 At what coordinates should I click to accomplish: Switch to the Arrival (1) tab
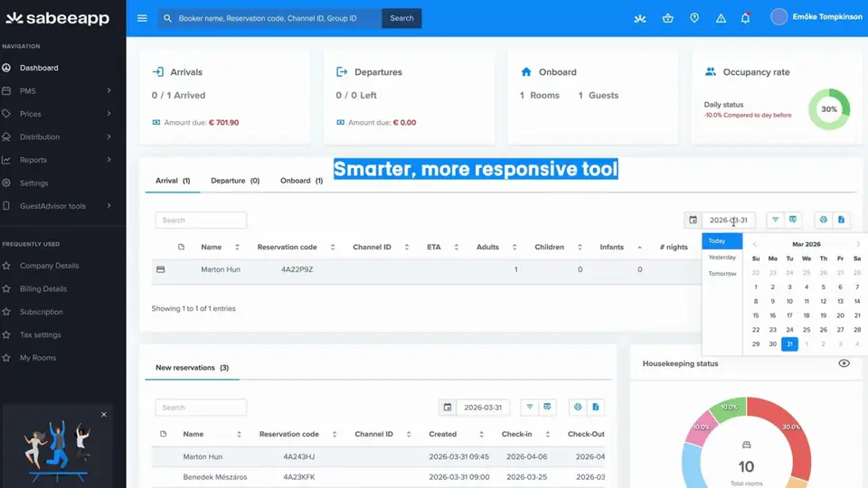[173, 181]
